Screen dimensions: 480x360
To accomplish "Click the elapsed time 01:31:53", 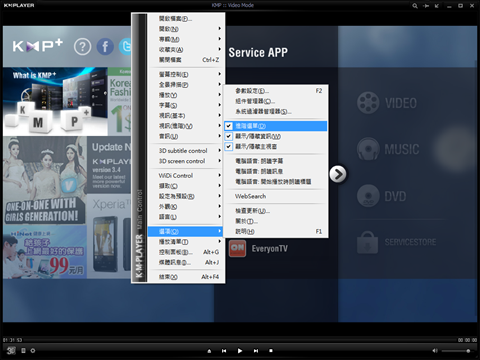I will pos(13,340).
